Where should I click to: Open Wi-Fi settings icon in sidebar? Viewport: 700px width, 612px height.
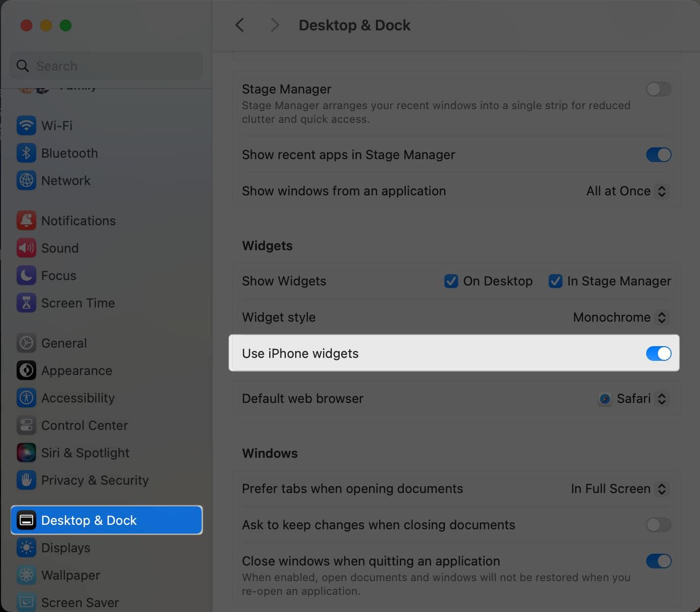point(26,126)
